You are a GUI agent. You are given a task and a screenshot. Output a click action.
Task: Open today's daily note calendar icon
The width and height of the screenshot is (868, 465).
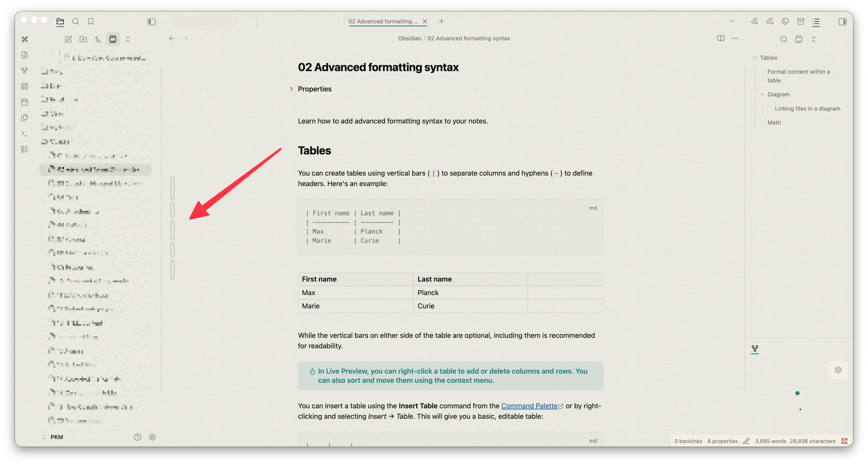25,102
